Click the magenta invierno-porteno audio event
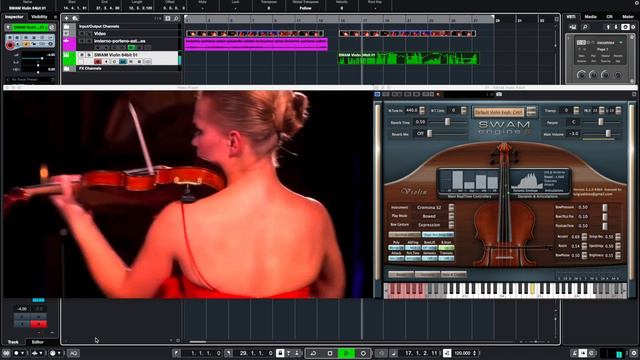 click(x=256, y=44)
